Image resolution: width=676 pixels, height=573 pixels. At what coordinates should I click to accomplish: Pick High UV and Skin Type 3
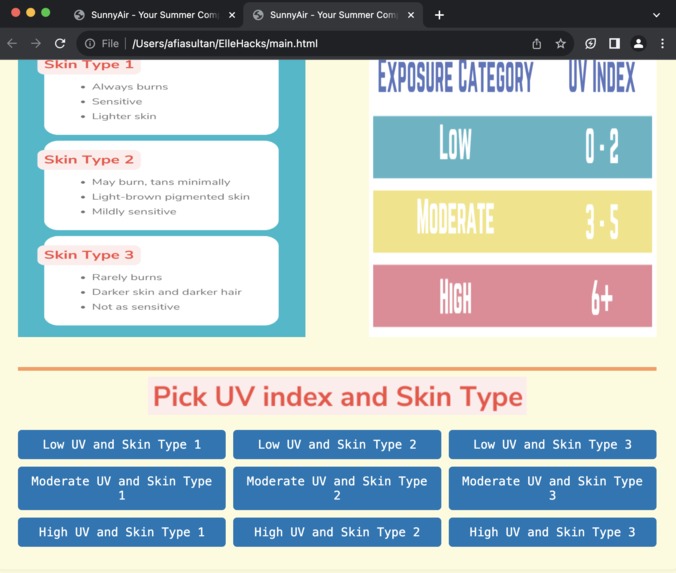tap(552, 532)
